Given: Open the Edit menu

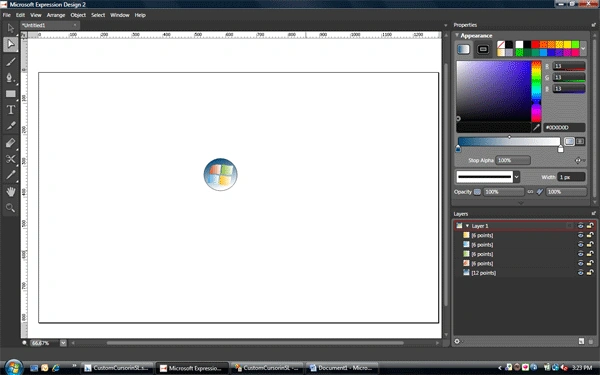Looking at the screenshot, I should click(20, 15).
